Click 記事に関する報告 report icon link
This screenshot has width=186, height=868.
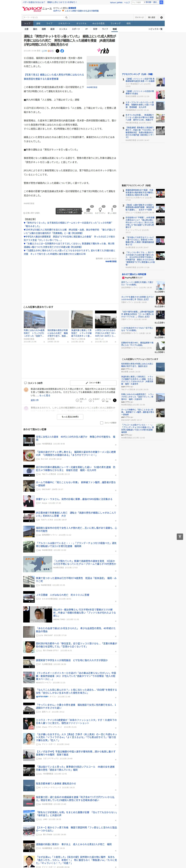31,213
